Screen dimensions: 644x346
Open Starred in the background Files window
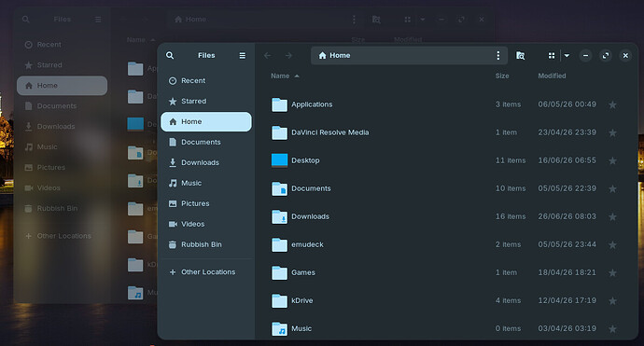tap(62, 65)
